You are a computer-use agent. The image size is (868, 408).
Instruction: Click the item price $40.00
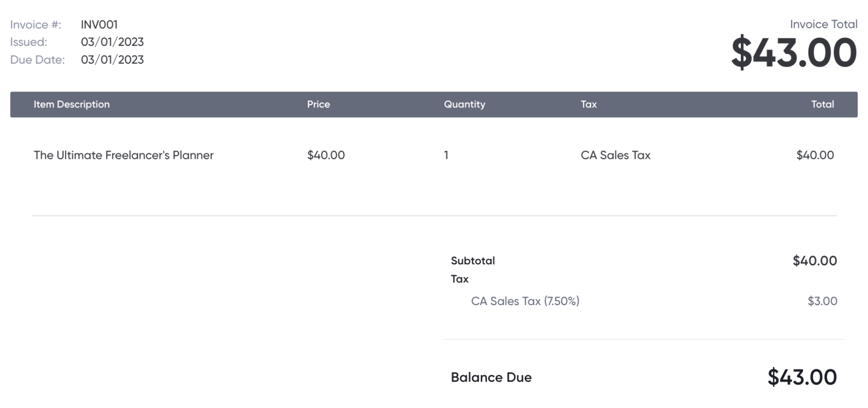tap(325, 155)
